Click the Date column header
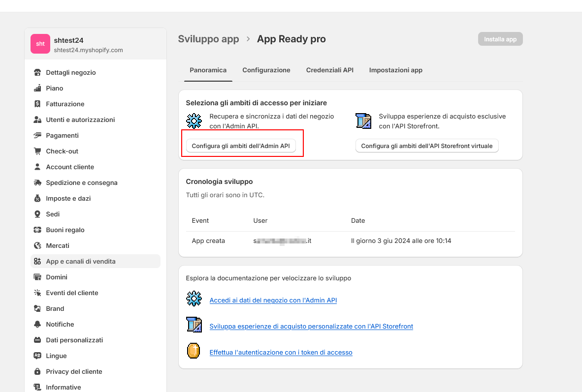 [358, 221]
